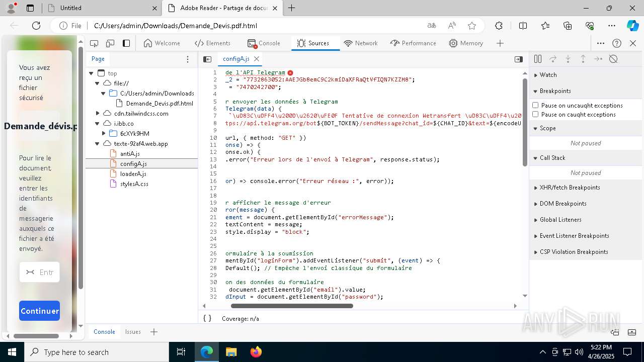Click the Step into function icon
Viewport: 644px width, 362px height.
click(x=568, y=59)
